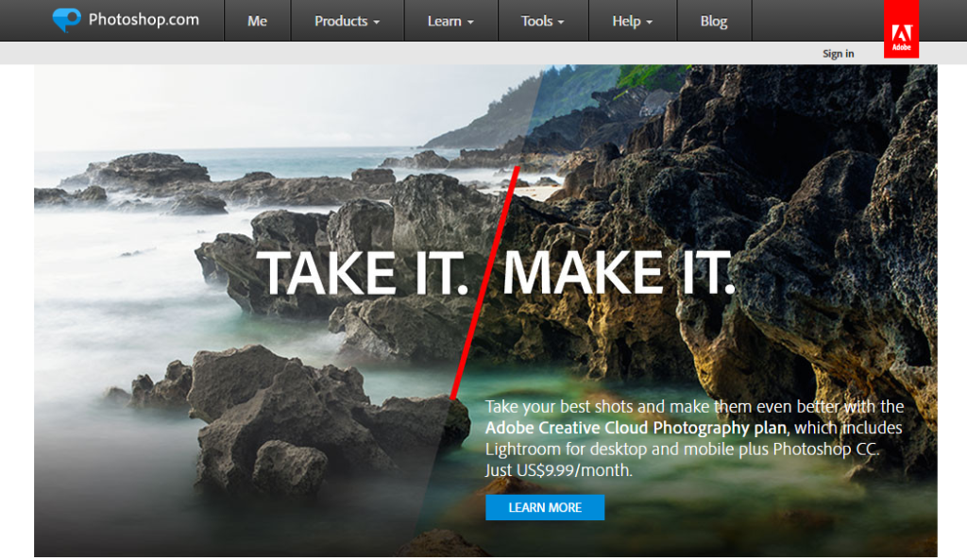Click the LEARN MORE button
Screen dimensions: 967x560
pyautogui.click(x=545, y=507)
